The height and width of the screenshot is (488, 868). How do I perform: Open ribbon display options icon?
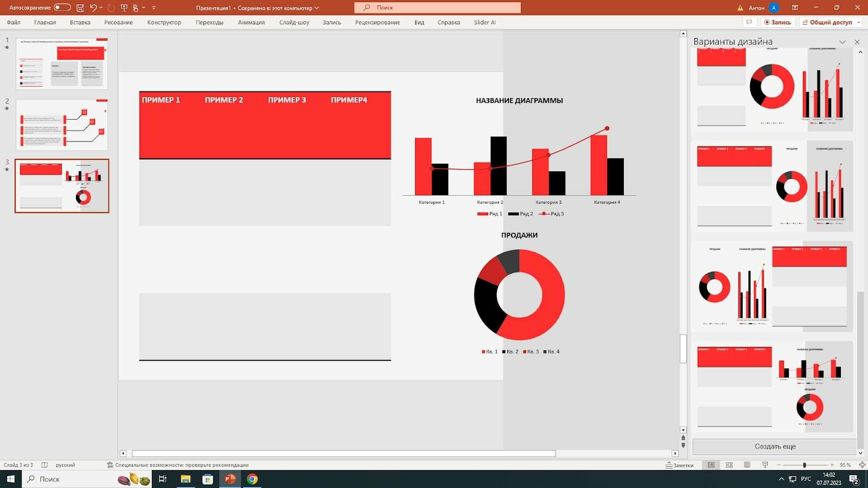tap(795, 8)
